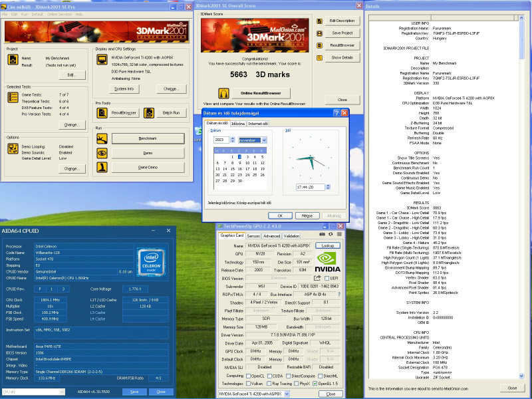Switch to the Internet-idő tab

pyautogui.click(x=258, y=124)
